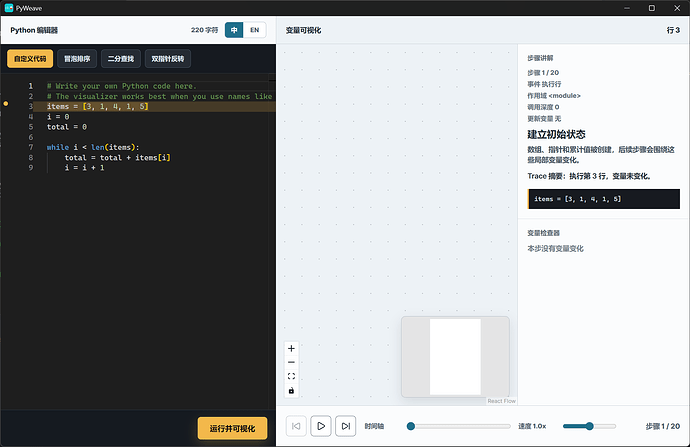Click the 本步没有变量变化 message
Image resolution: width=690 pixels, height=447 pixels.
555,249
